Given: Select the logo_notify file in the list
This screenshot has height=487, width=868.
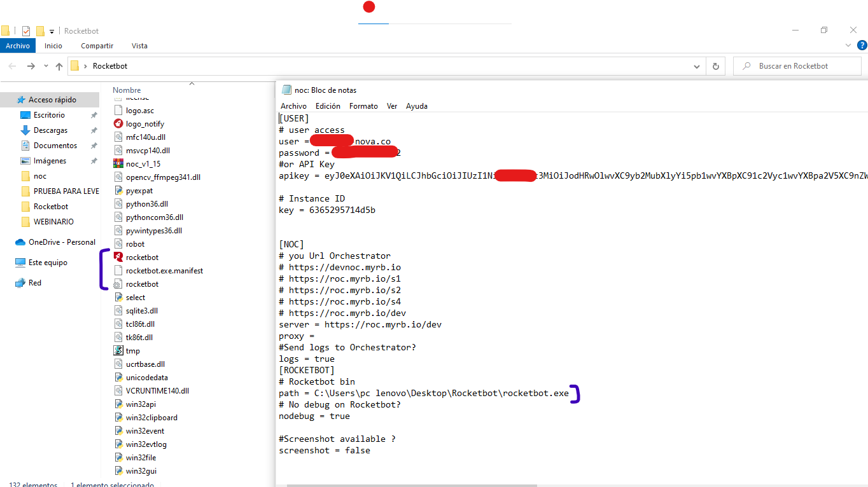Looking at the screenshot, I should (x=144, y=124).
